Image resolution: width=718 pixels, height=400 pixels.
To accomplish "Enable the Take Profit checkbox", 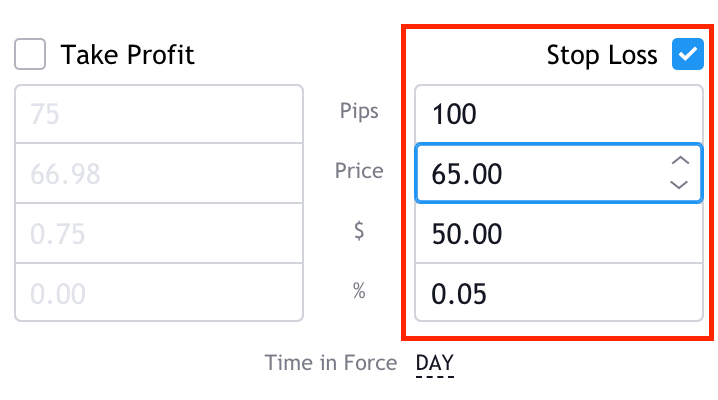I will pyautogui.click(x=30, y=54).
